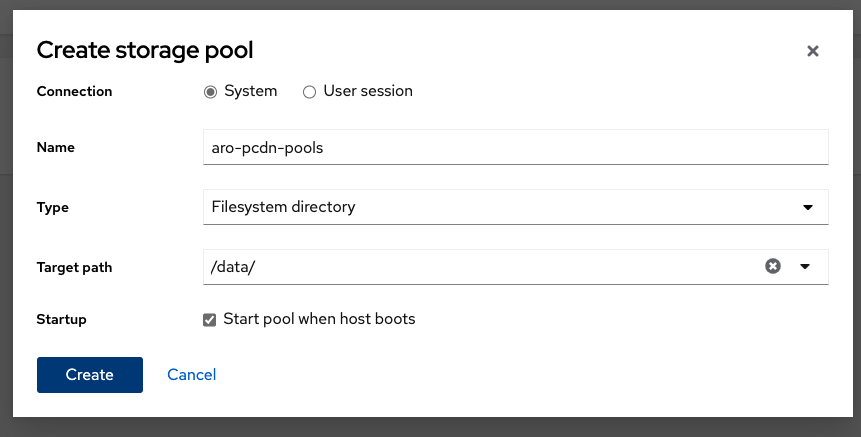Click the Type dropdown arrow icon

807,207
